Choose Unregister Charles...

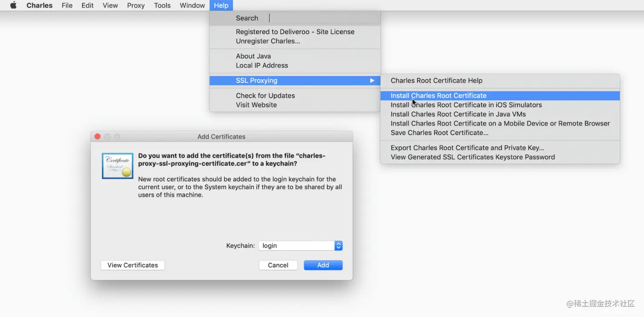295,41
